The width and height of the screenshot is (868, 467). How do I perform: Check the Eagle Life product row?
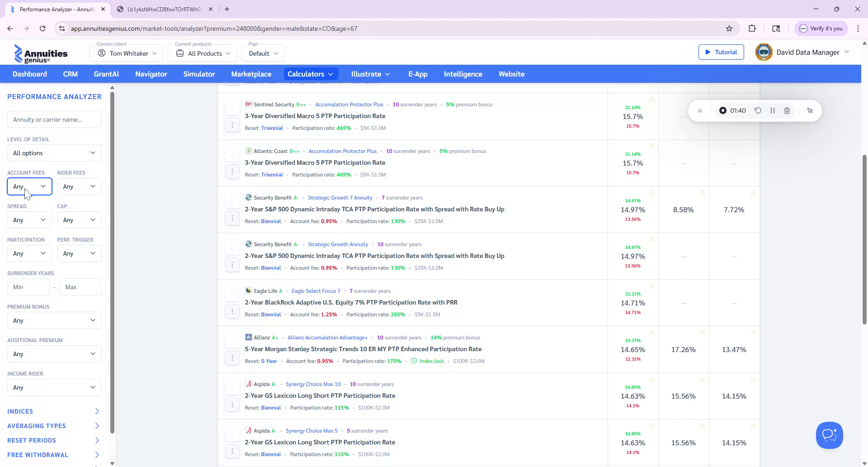click(x=232, y=294)
